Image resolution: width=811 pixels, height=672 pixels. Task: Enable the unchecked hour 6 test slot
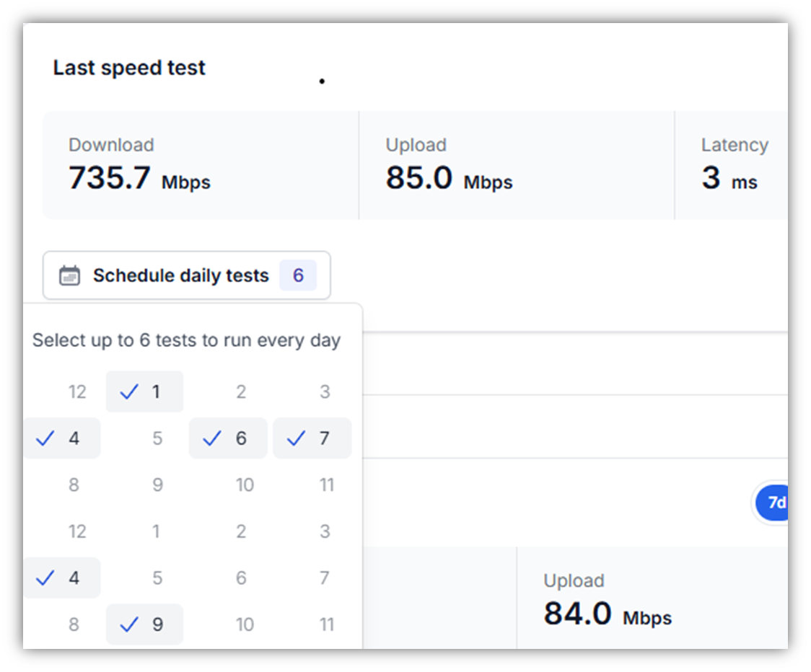(241, 578)
